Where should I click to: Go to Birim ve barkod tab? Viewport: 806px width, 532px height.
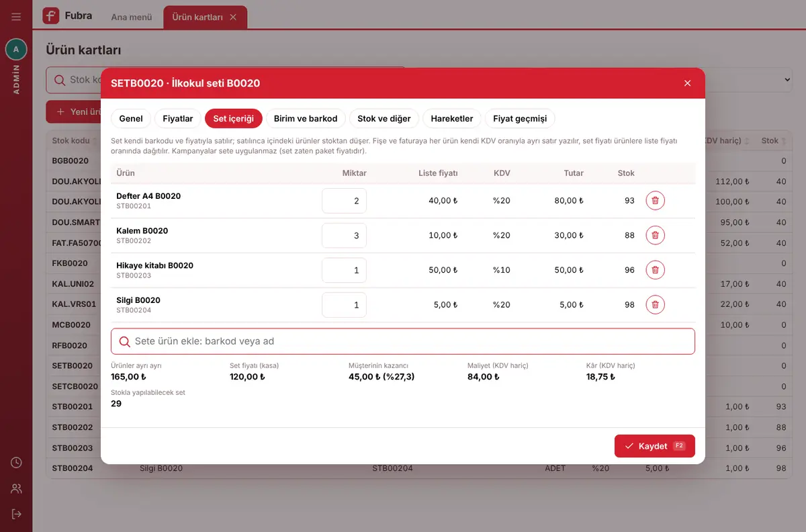coord(306,118)
